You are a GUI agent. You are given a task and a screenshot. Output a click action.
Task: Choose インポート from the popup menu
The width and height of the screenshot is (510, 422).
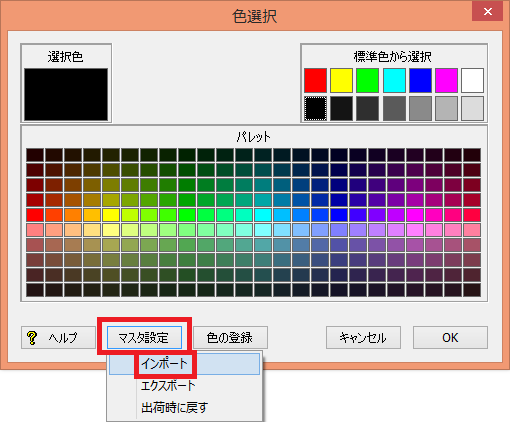pos(184,364)
